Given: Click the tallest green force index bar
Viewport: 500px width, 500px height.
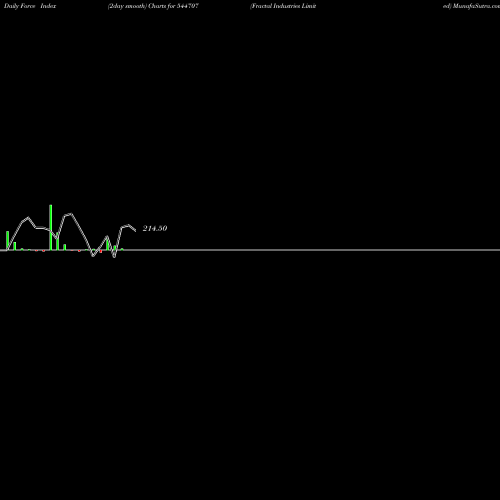Looking at the screenshot, I should coord(51,227).
